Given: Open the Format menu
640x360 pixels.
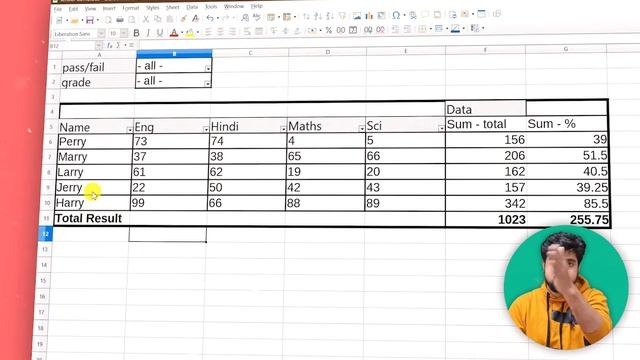Looking at the screenshot, I should 131,8.
